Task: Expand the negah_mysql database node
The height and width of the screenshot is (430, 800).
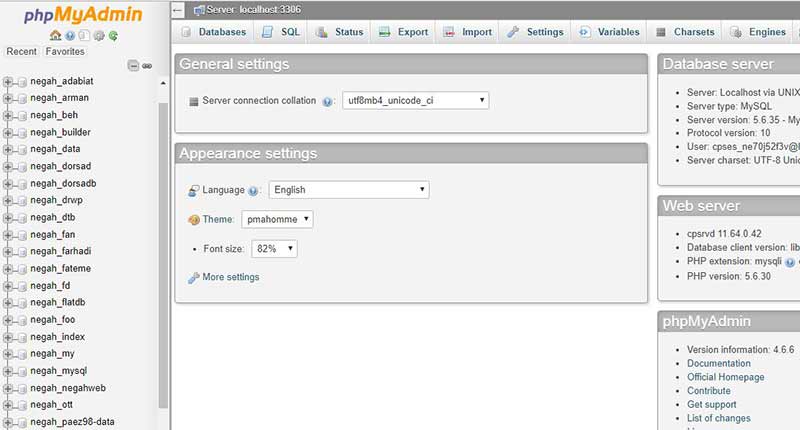Action: (x=8, y=372)
